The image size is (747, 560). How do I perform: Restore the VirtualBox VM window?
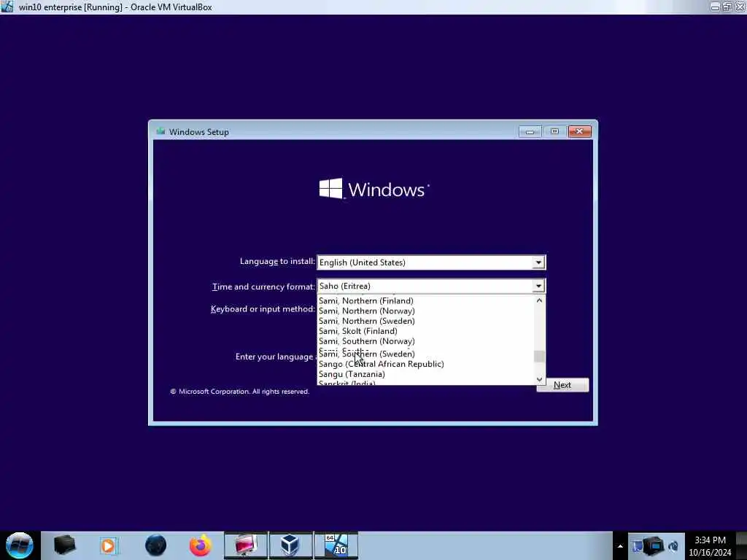click(727, 7)
